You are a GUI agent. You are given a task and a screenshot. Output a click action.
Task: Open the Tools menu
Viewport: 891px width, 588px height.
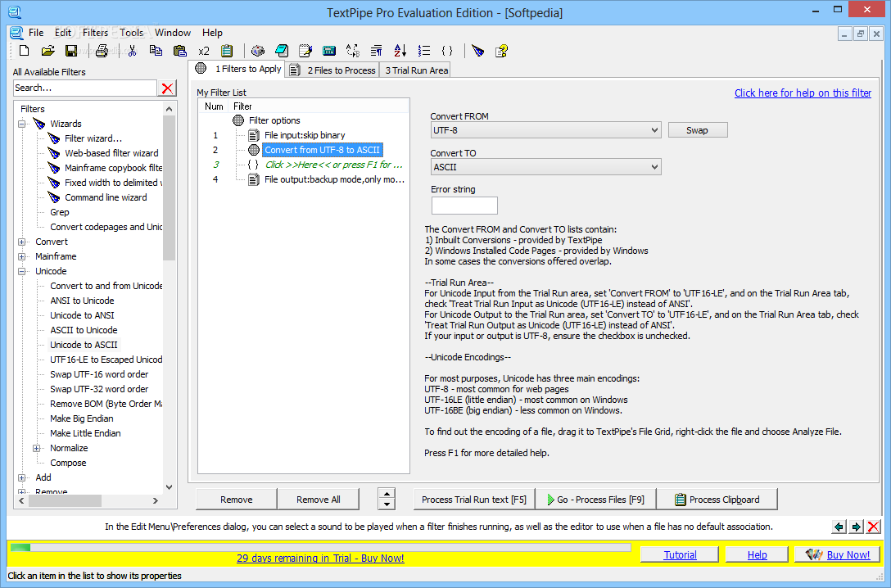(131, 33)
